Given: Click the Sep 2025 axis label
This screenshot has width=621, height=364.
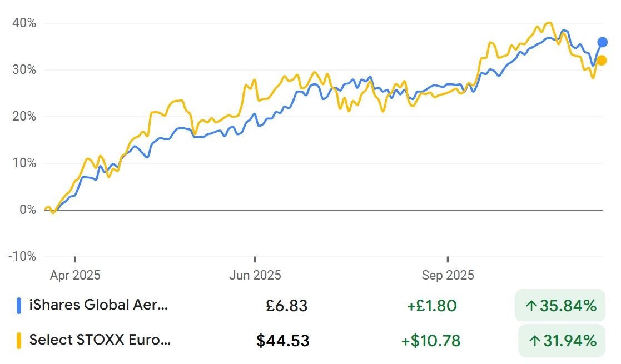Looking at the screenshot, I should 448,275.
